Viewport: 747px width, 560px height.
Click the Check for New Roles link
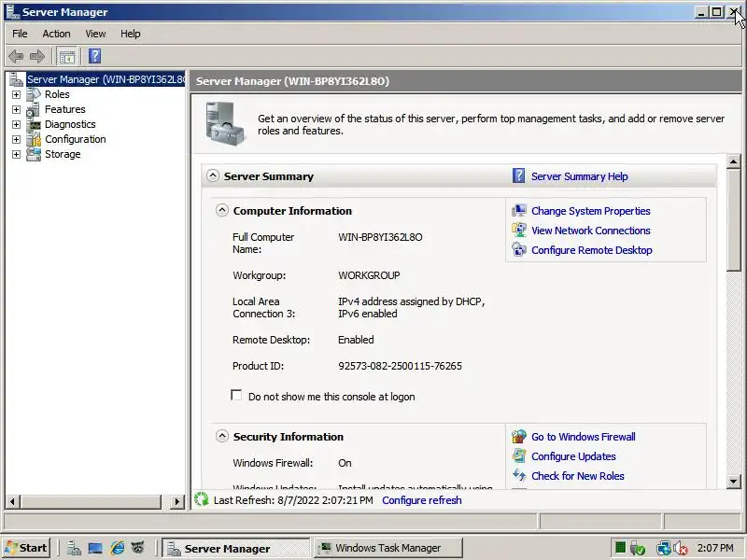click(x=577, y=476)
